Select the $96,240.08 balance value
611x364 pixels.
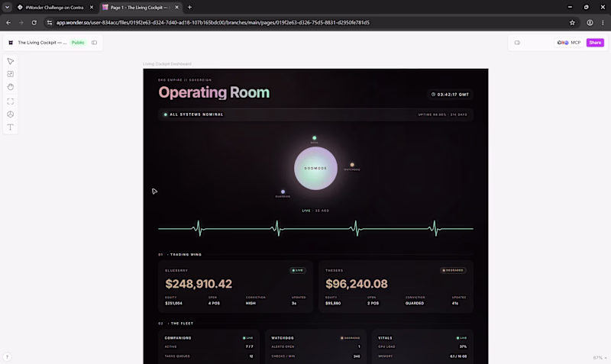tap(357, 284)
